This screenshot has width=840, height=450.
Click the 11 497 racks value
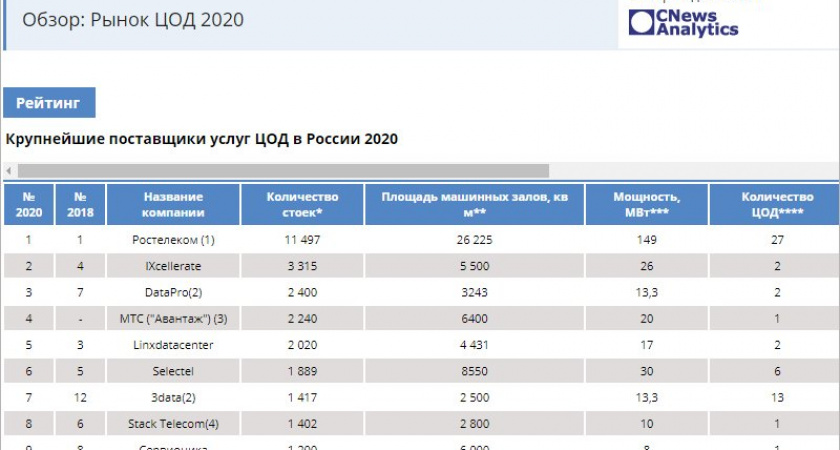coord(303,239)
